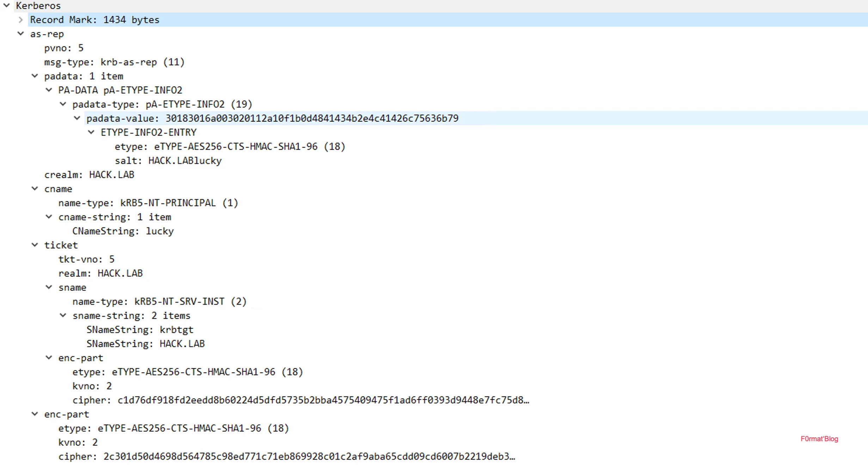Viewport: 868px width, 475px height.
Task: Collapse the padata-value hex entry
Action: point(77,118)
